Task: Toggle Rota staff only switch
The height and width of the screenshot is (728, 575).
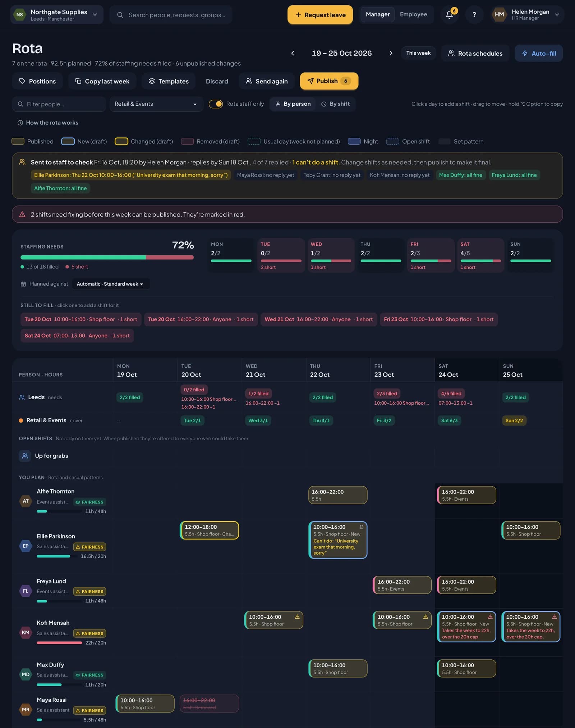Action: point(216,104)
